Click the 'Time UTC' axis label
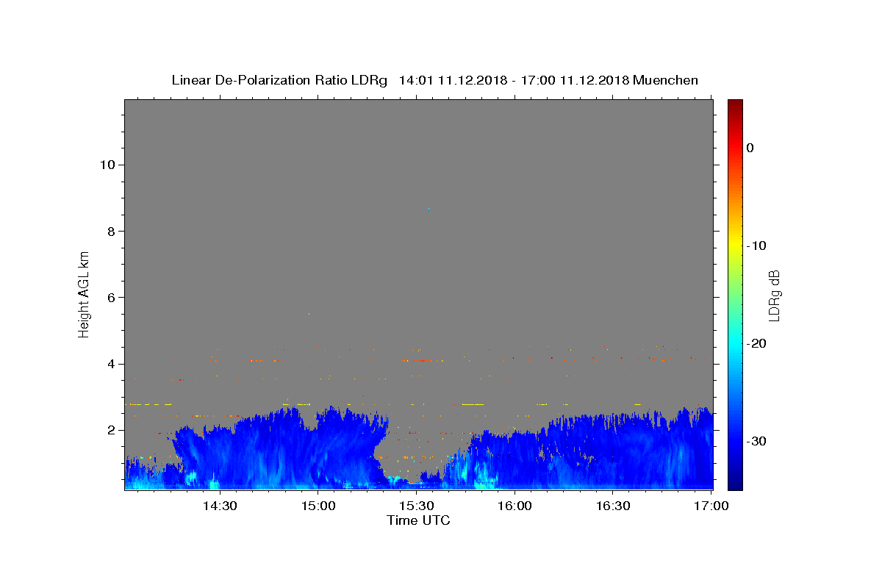The width and height of the screenshot is (882, 588). tap(418, 520)
